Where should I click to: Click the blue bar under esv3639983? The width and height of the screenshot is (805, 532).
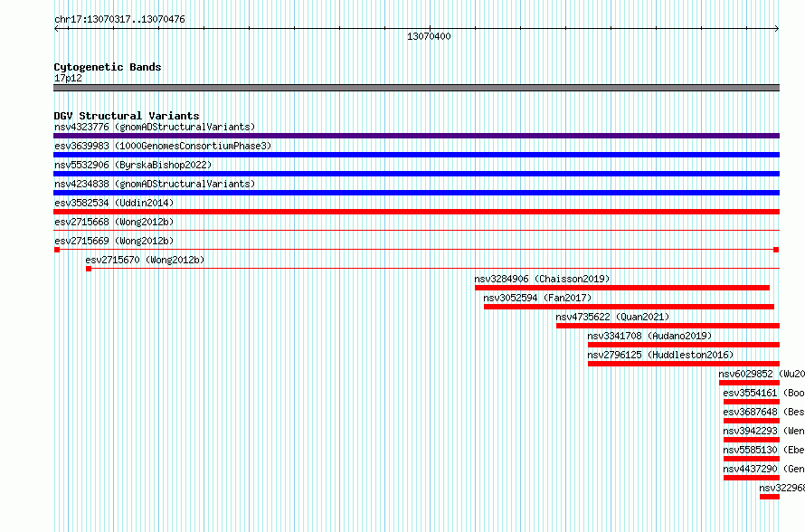416,155
